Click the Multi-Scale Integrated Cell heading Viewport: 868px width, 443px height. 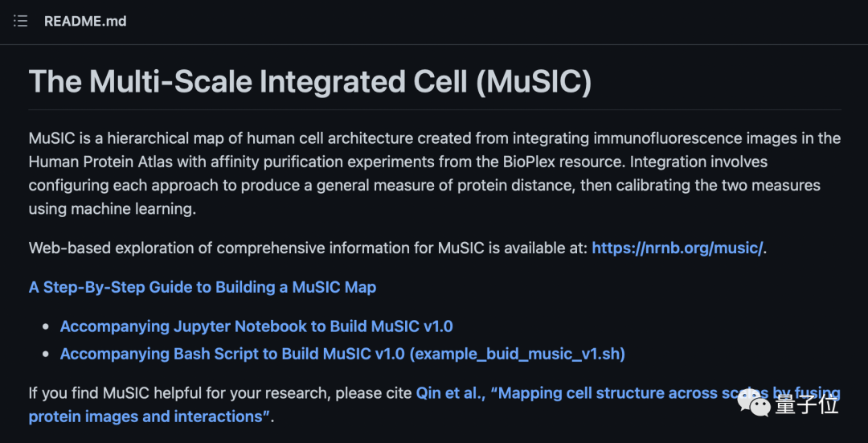[x=310, y=82]
